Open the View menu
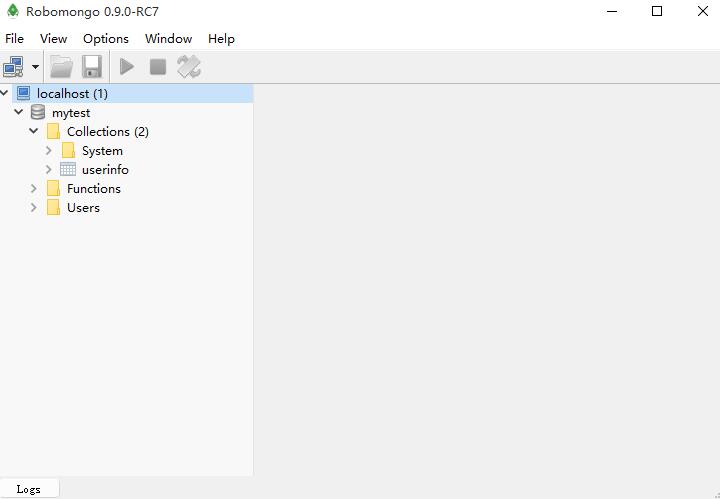Viewport: 720px width, 499px height. click(53, 39)
